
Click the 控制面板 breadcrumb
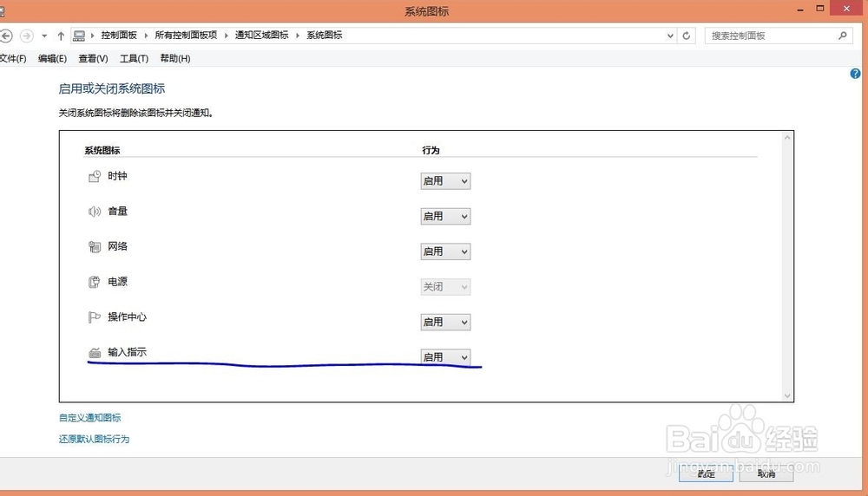[x=119, y=36]
